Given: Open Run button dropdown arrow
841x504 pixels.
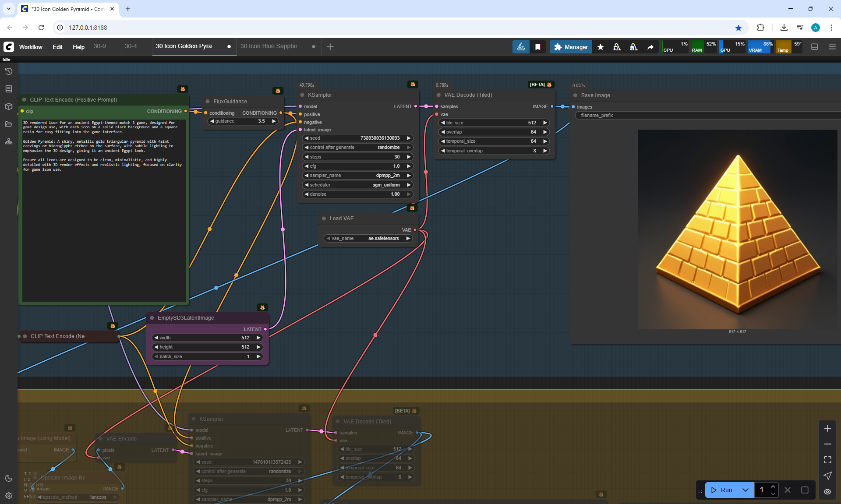Looking at the screenshot, I should [745, 490].
